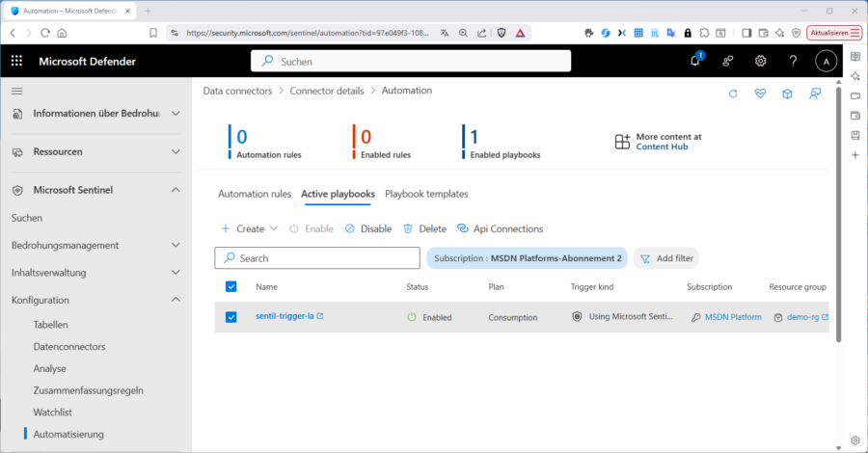Screen dimensions: 868x453
Task: Open Watchlist in the sidebar
Action: tap(53, 413)
